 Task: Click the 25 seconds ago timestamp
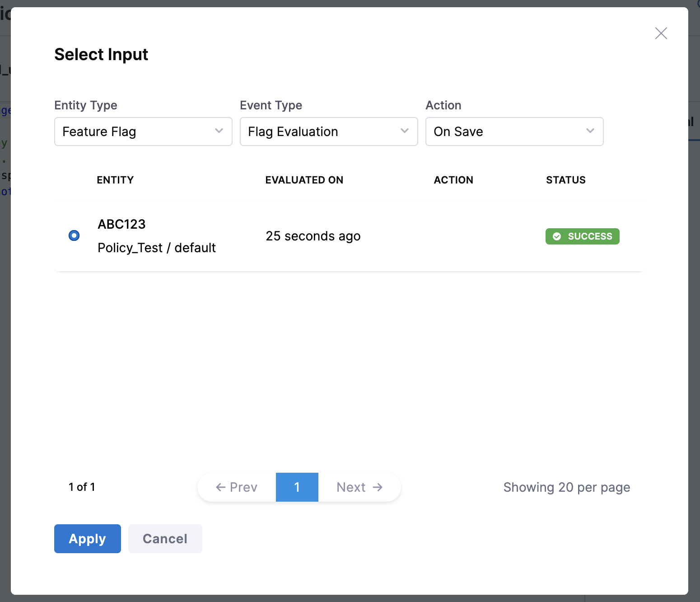pyautogui.click(x=313, y=236)
